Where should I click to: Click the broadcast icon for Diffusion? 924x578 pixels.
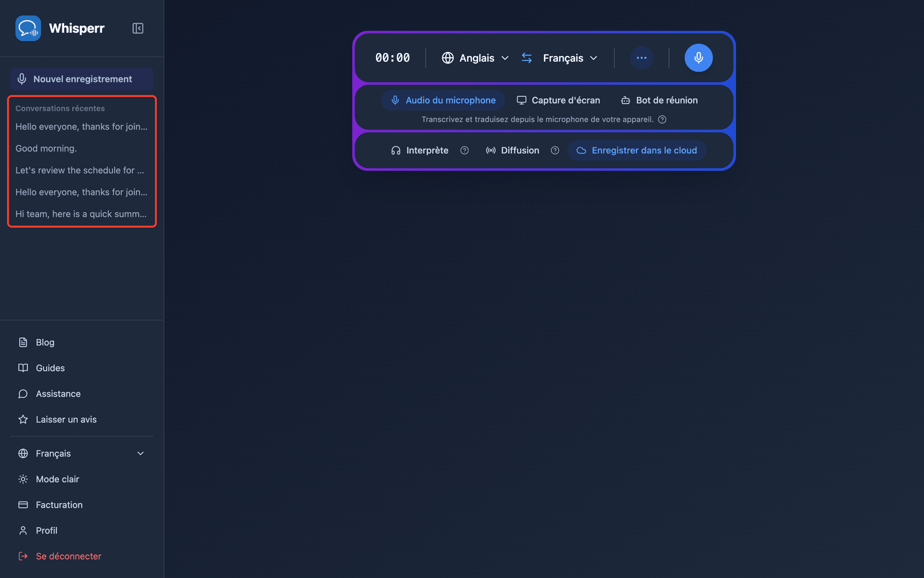click(491, 150)
